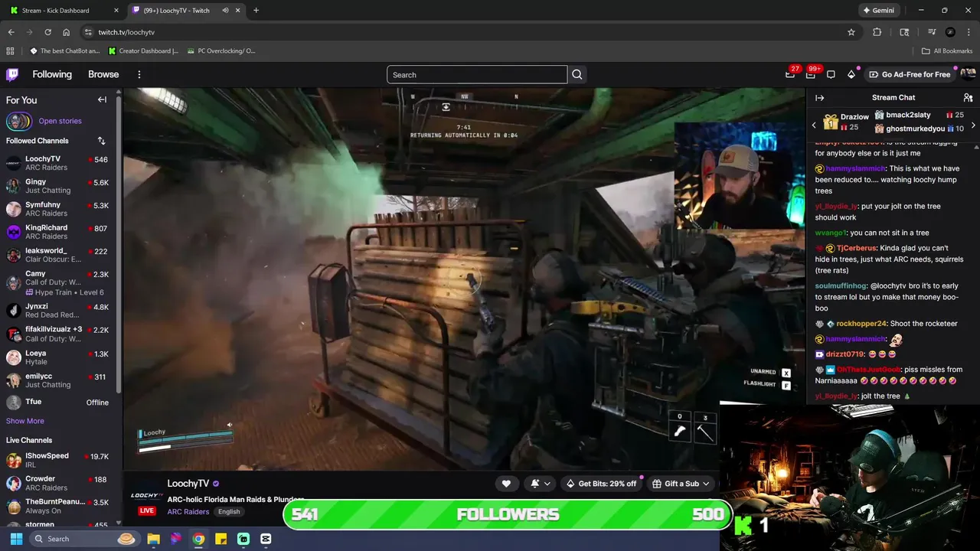This screenshot has width=980, height=551.
Task: Open the PC Overclocking bookmark
Action: tap(220, 51)
